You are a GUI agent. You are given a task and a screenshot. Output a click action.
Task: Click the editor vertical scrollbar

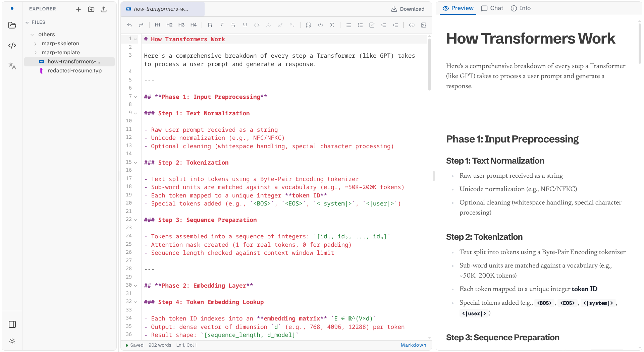[x=429, y=64]
